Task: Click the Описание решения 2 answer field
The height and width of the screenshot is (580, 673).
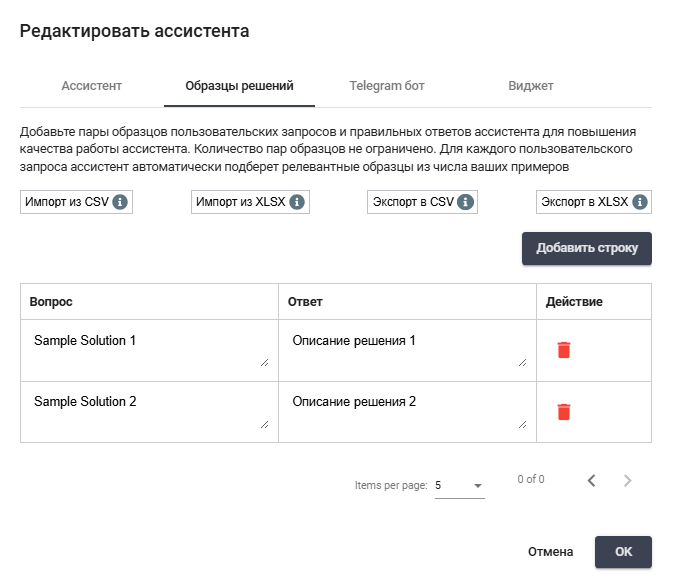Action: click(x=407, y=410)
